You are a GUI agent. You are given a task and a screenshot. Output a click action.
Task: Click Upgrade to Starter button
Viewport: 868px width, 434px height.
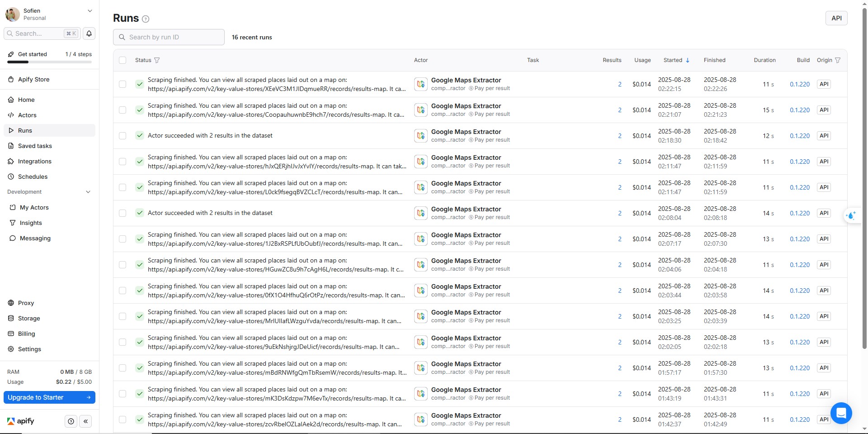[49, 397]
